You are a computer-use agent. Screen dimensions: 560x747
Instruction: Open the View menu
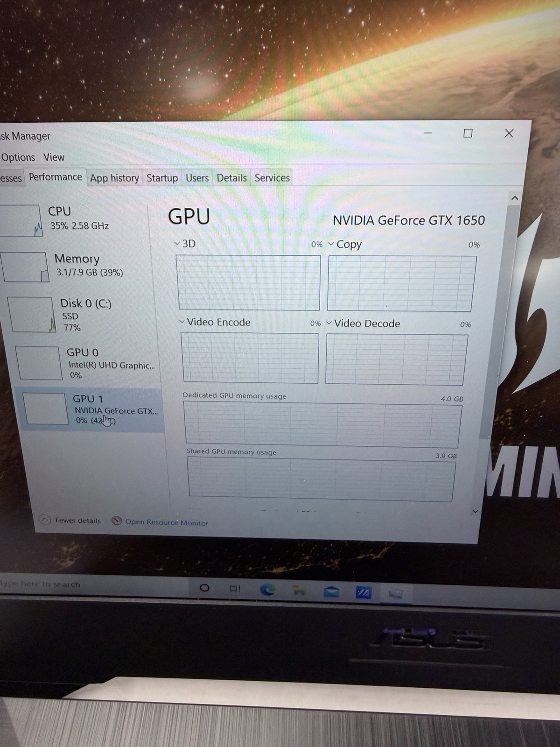[x=54, y=157]
